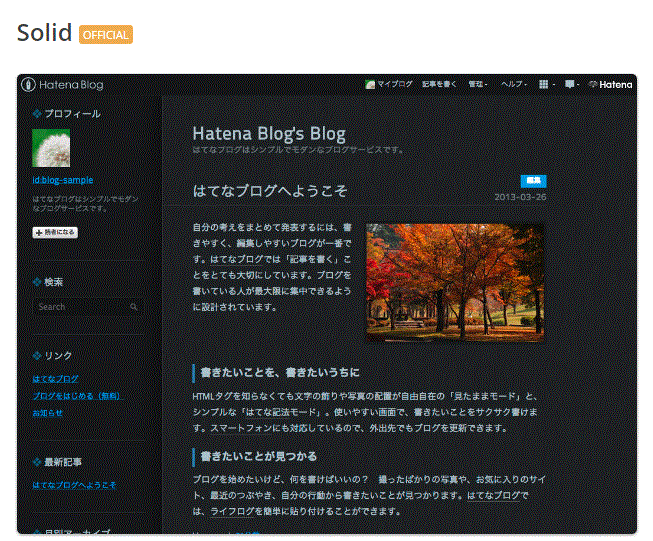Open the apps grid icon in header
This screenshot has width=653, height=541.
point(543,84)
